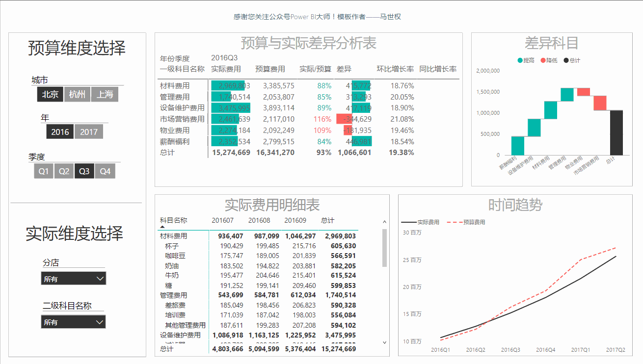This screenshot has width=643, height=364.
Task: Sort by the 环比增长率 column header
Action: 395,69
